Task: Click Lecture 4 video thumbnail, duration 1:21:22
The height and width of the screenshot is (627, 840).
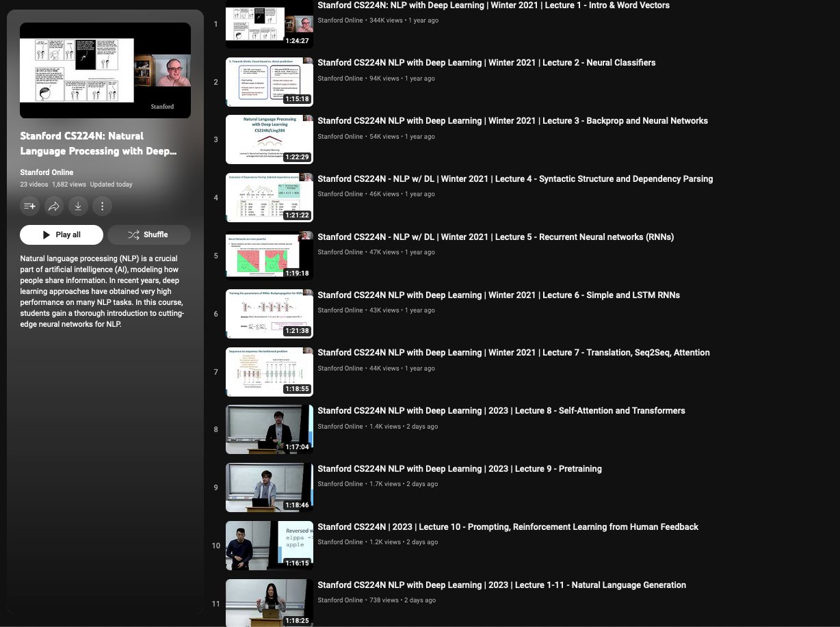Action: pos(270,198)
